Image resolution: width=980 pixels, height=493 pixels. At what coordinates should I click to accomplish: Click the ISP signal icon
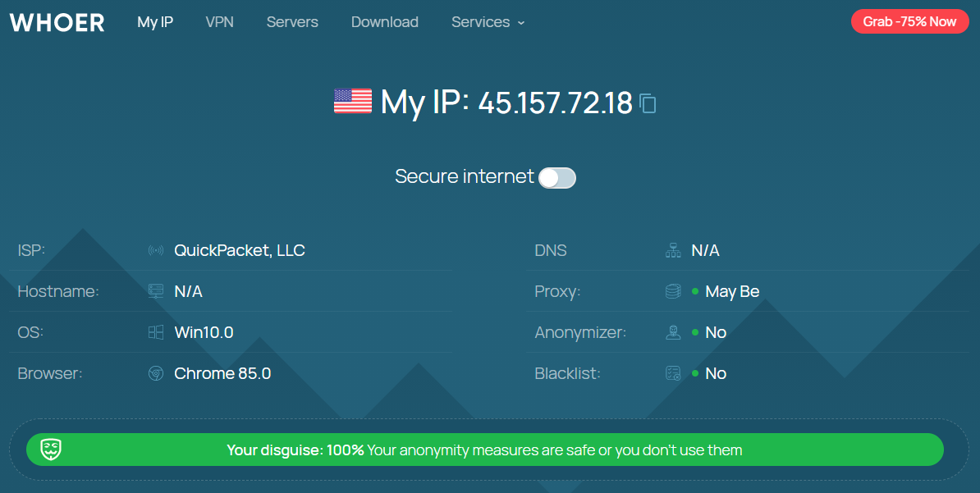click(x=156, y=250)
